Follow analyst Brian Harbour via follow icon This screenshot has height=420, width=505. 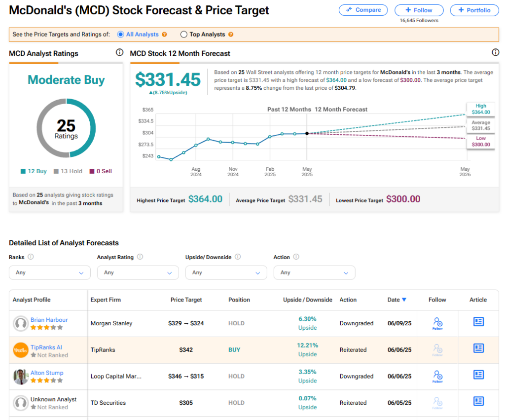point(437,323)
